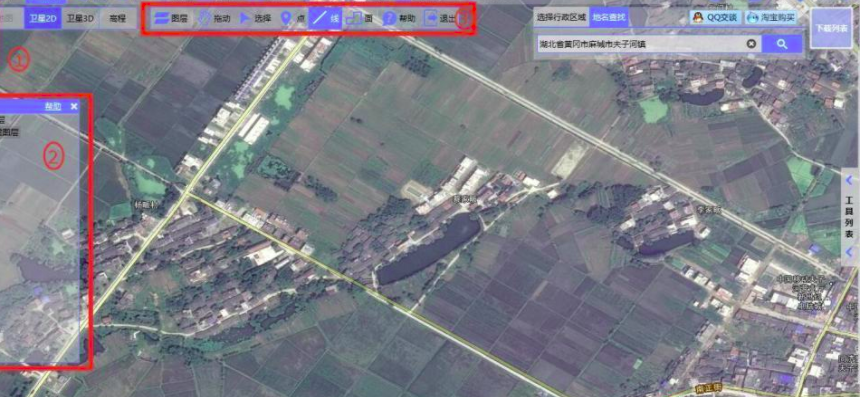Clear the place name search box

[751, 44]
